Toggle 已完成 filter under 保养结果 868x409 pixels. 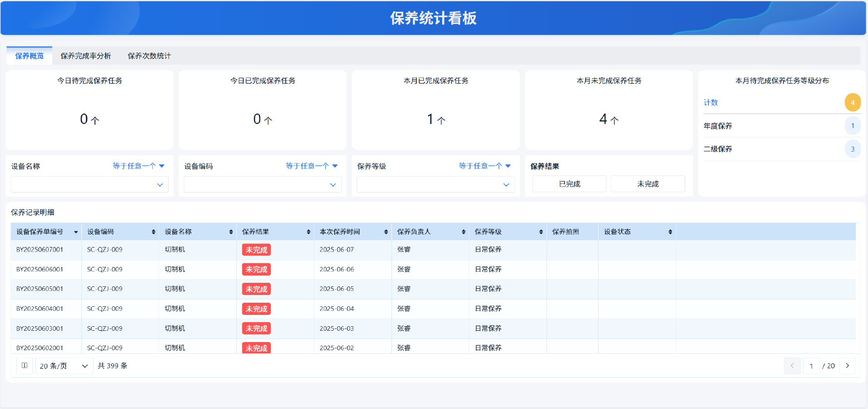pos(569,184)
